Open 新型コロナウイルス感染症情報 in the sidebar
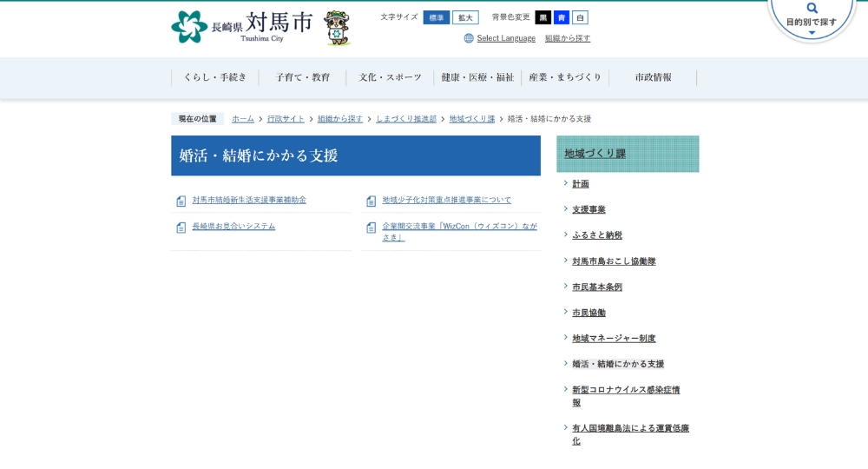The height and width of the screenshot is (469, 868). 626,396
